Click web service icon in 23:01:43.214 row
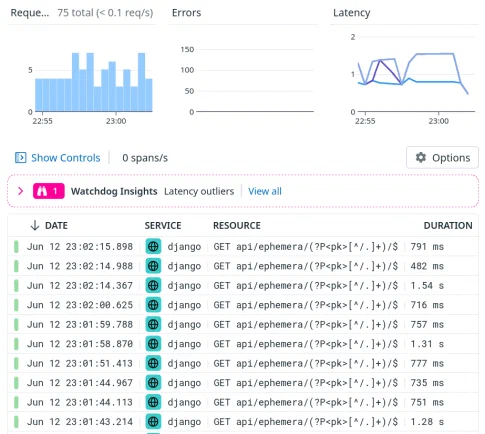The width and height of the screenshot is (485, 434). 153,422
